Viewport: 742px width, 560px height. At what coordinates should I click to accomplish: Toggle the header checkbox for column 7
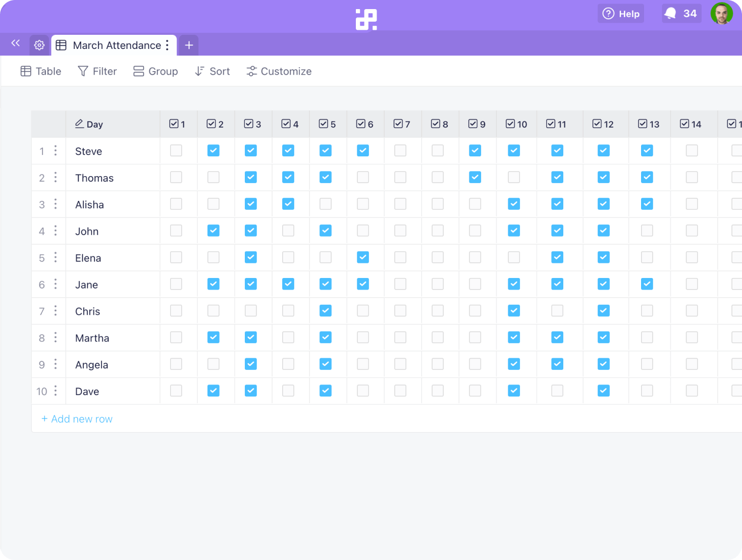pyautogui.click(x=398, y=123)
